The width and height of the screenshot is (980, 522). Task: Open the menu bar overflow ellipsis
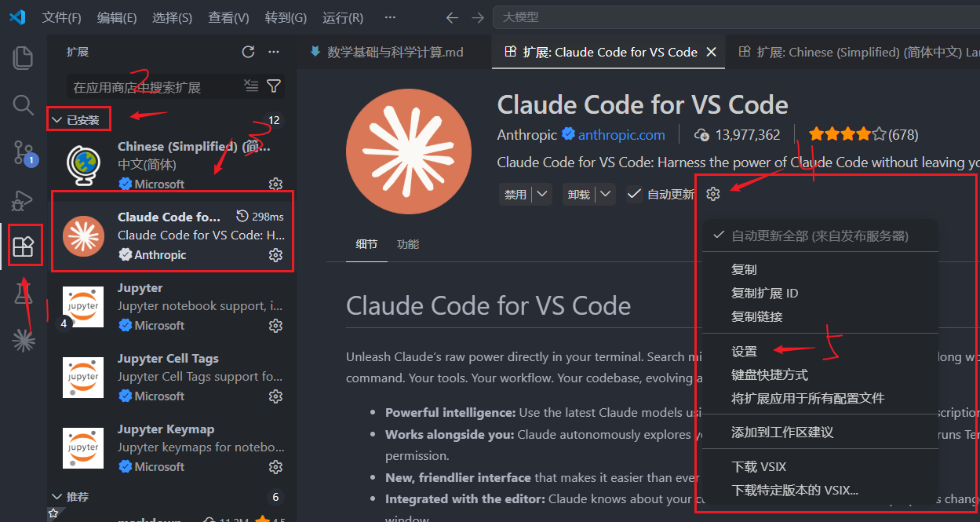pos(391,17)
